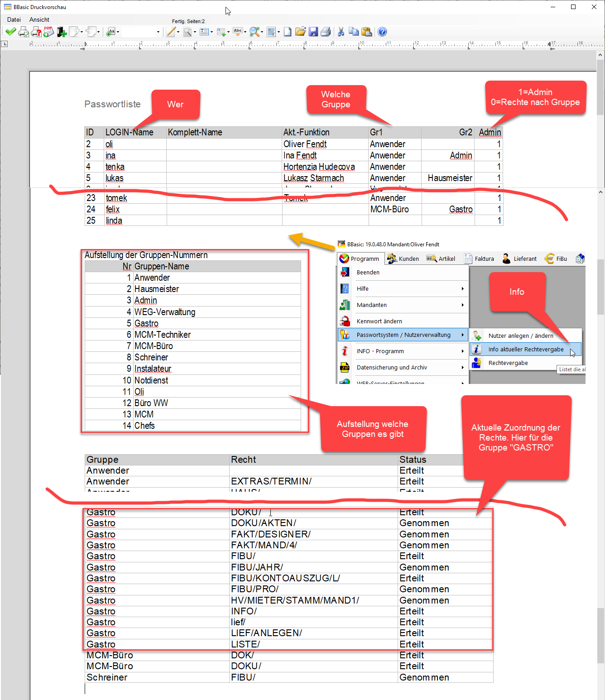Click the left indent marker on ruler

tap(85, 44)
